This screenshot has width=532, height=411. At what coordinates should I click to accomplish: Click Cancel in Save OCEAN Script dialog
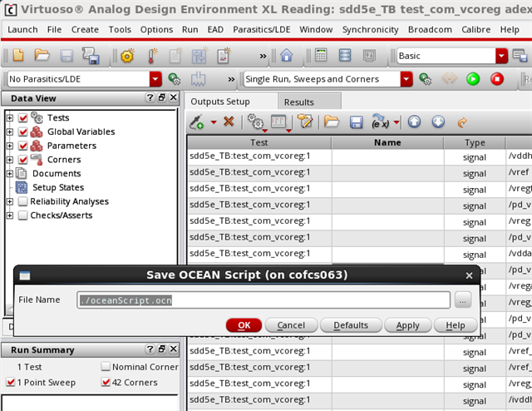click(291, 325)
